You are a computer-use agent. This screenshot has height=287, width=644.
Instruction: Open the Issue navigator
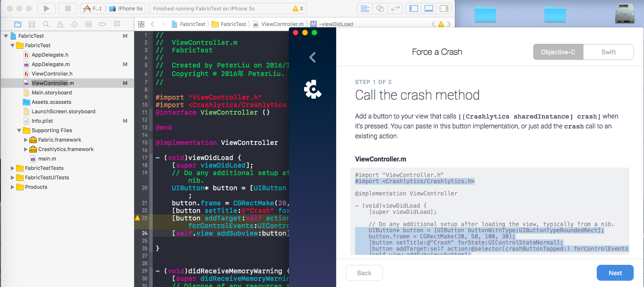click(60, 24)
